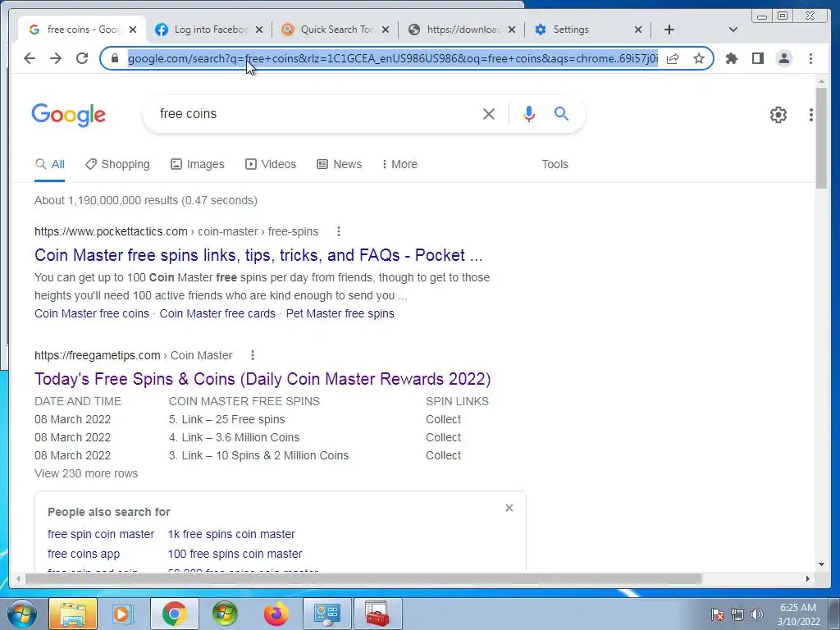The height and width of the screenshot is (630, 840).
Task: Open the volume speaker tray icon
Action: click(x=757, y=614)
